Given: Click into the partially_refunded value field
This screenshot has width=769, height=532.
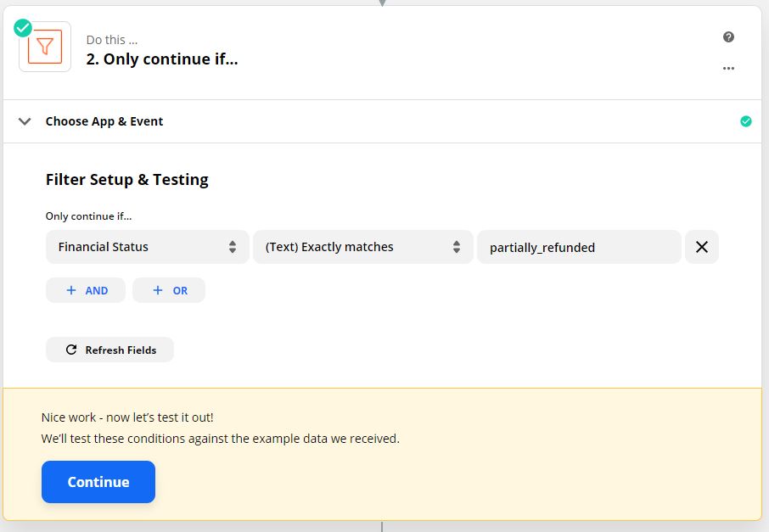Looking at the screenshot, I should (x=579, y=247).
